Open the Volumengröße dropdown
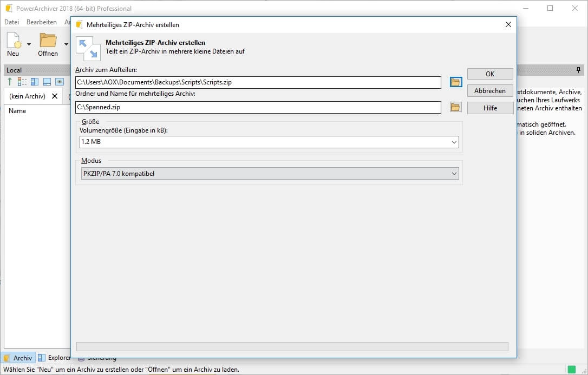This screenshot has height=375, width=588. click(x=454, y=142)
